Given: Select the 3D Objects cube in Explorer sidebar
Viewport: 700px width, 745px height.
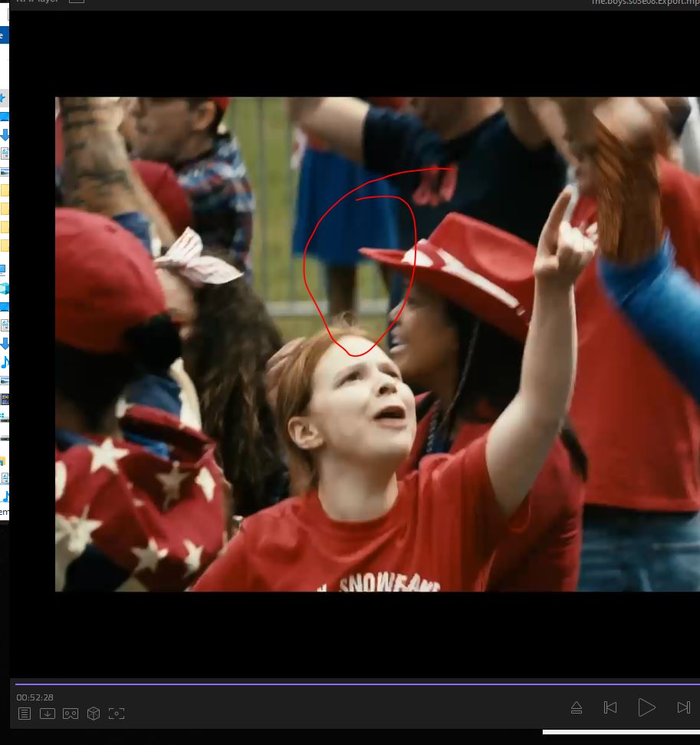Looking at the screenshot, I should point(4,288).
